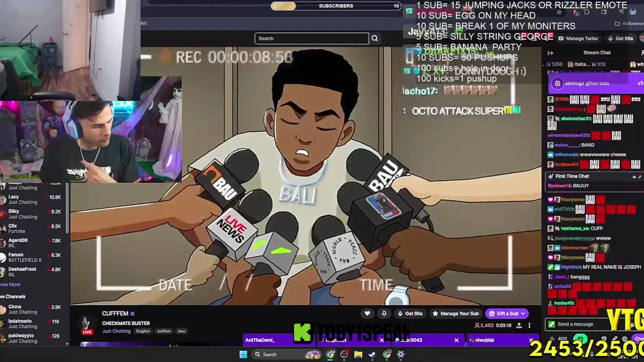Open Manage Turbo wallet icon
The image size is (644, 362).
tap(561, 38)
